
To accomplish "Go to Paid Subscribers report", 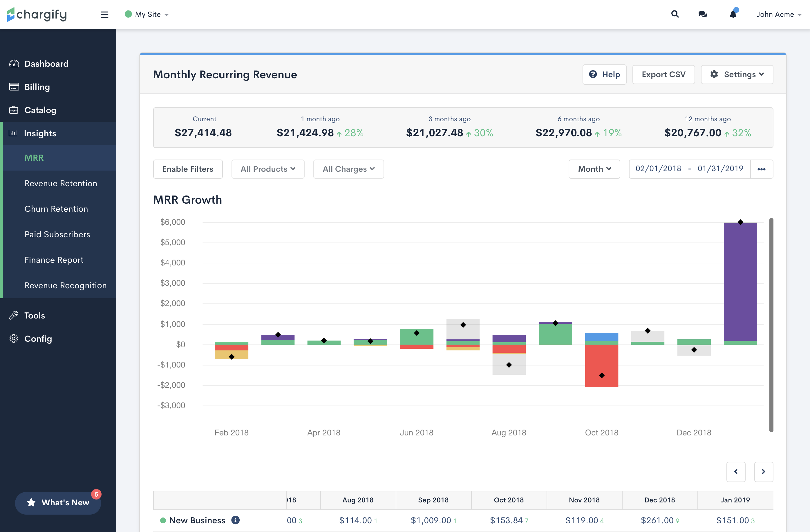I will [x=57, y=234].
